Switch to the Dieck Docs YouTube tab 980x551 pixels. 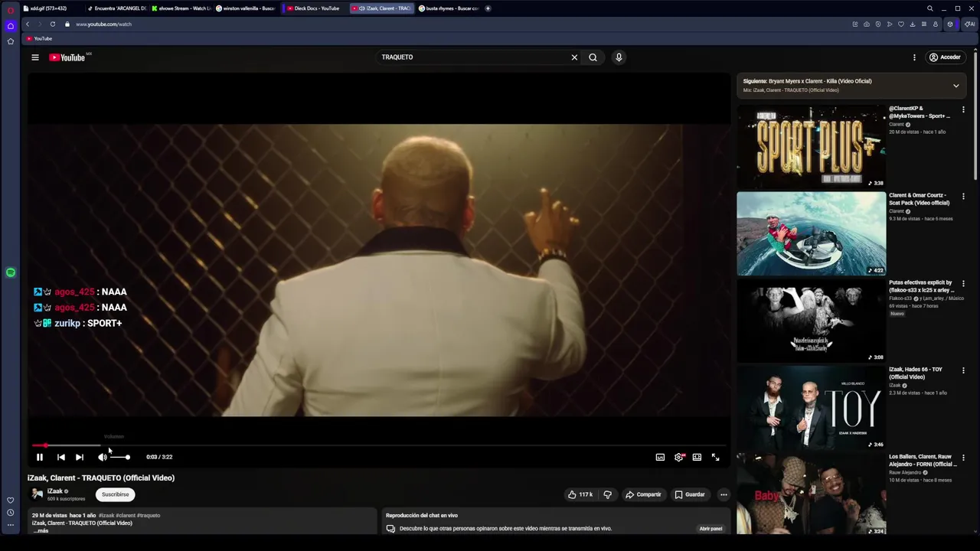pos(314,8)
